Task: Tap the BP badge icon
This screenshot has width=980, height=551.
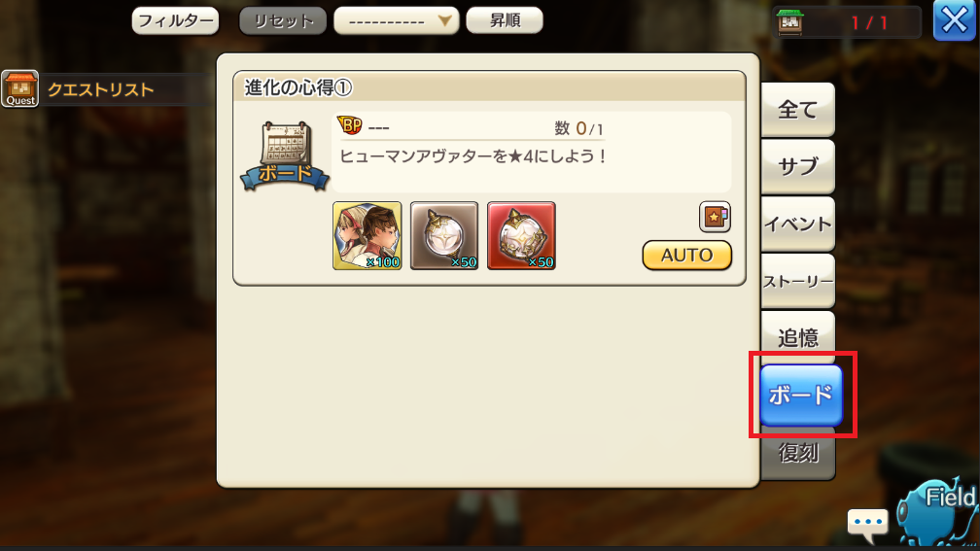Action: coord(350,126)
